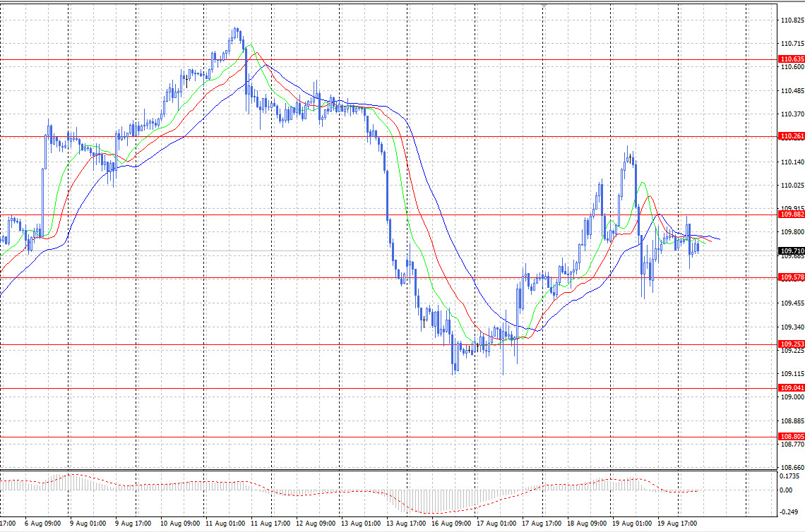Image resolution: width=805 pixels, height=532 pixels.
Task: Click the 13 Aug 17:00 time label
Action: [x=405, y=524]
